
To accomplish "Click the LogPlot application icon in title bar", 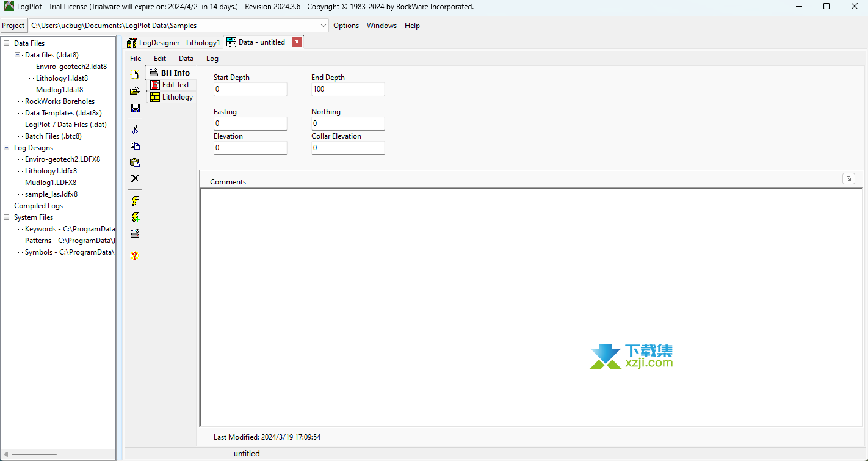I will [9, 7].
